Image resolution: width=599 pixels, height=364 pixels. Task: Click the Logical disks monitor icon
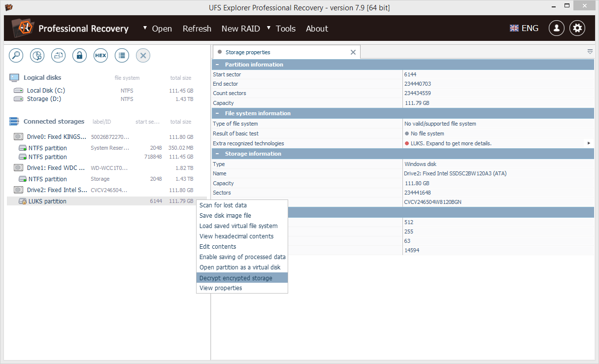tap(14, 78)
